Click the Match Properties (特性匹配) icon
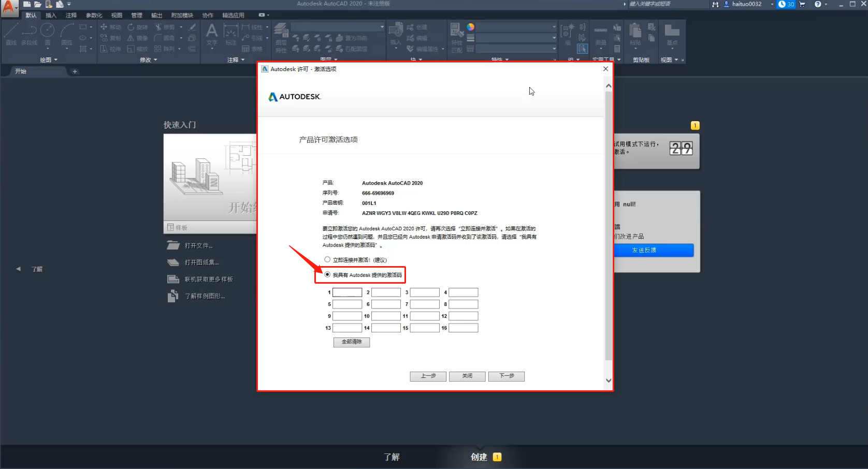868x469 pixels. 457,37
